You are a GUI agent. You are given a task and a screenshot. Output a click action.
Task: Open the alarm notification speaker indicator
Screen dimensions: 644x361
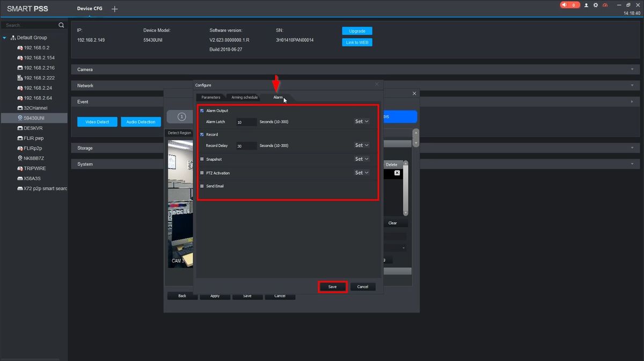point(570,5)
